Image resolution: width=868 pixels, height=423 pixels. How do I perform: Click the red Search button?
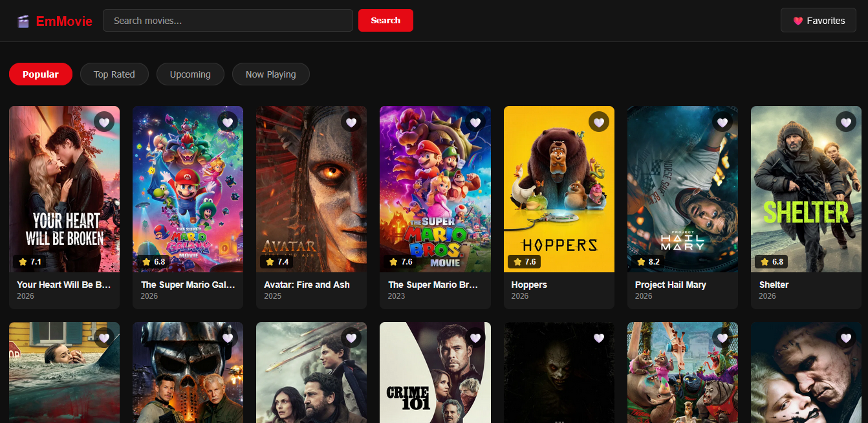[385, 21]
